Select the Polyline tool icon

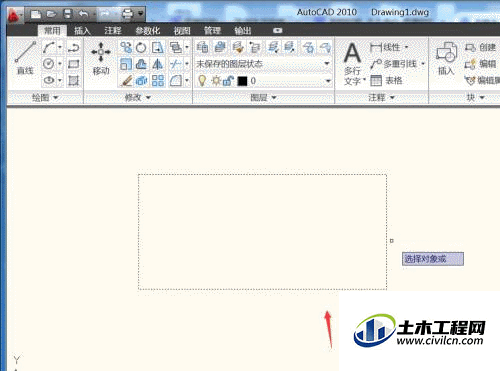click(73, 48)
